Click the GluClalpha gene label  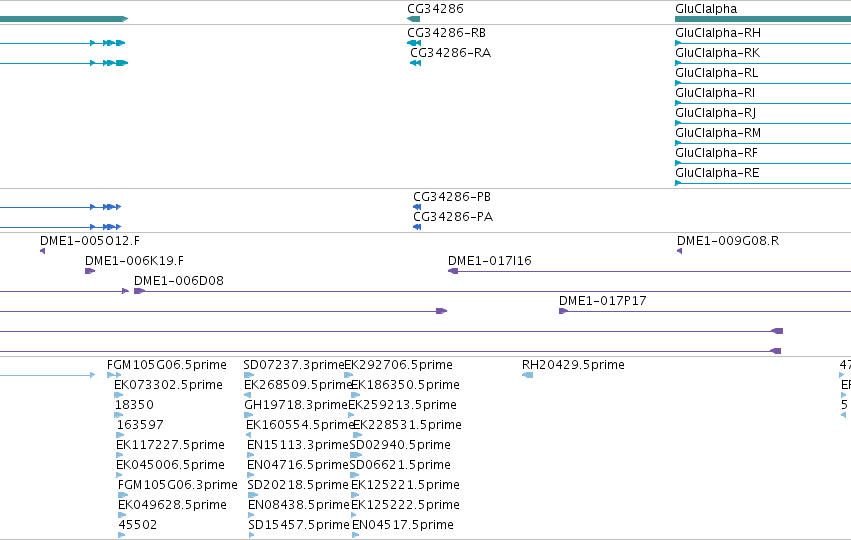[x=706, y=9]
